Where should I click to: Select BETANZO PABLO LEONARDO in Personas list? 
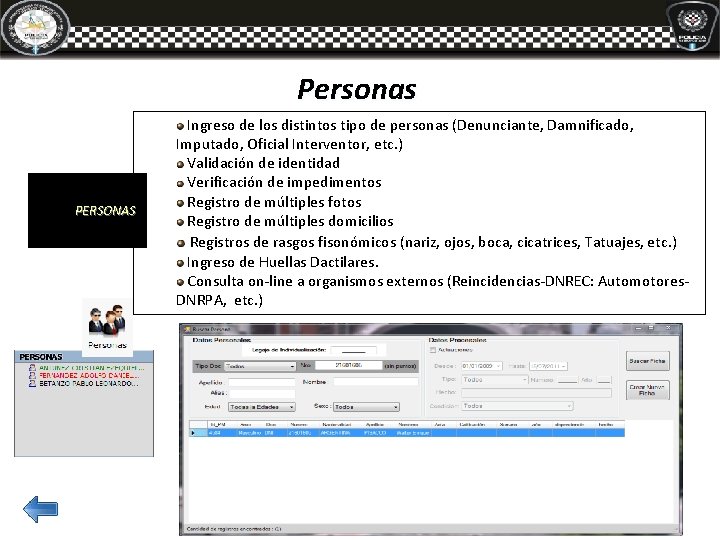(x=88, y=383)
